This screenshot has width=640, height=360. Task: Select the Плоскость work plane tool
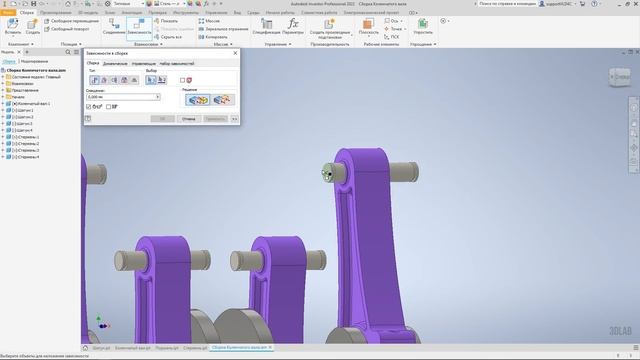tap(368, 26)
